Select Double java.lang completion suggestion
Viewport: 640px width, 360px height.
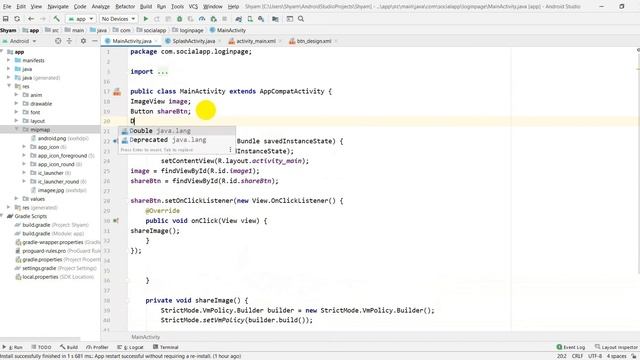click(177, 131)
